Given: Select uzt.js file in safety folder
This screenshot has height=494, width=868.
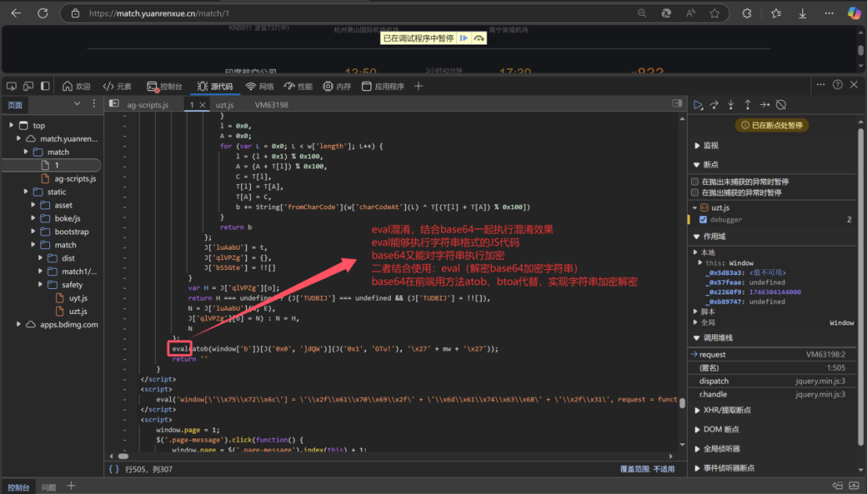Looking at the screenshot, I should pyautogui.click(x=78, y=311).
